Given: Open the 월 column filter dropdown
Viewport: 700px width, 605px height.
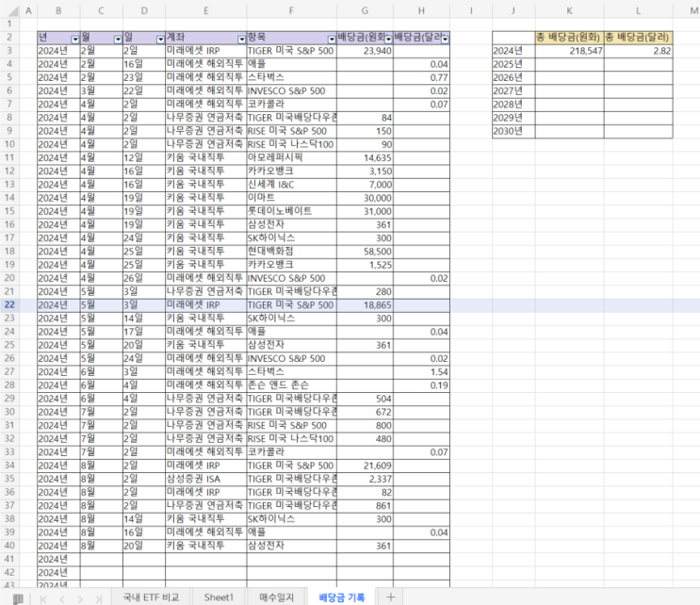Looking at the screenshot, I should point(118,40).
